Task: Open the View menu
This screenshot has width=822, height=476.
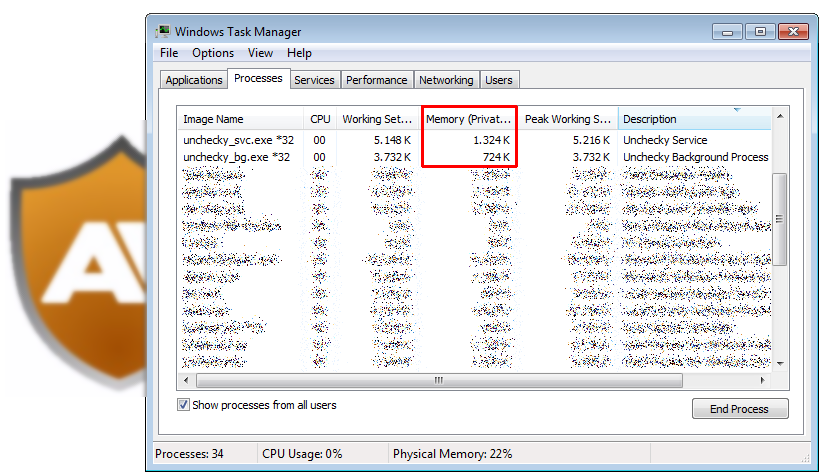Action: [x=260, y=53]
